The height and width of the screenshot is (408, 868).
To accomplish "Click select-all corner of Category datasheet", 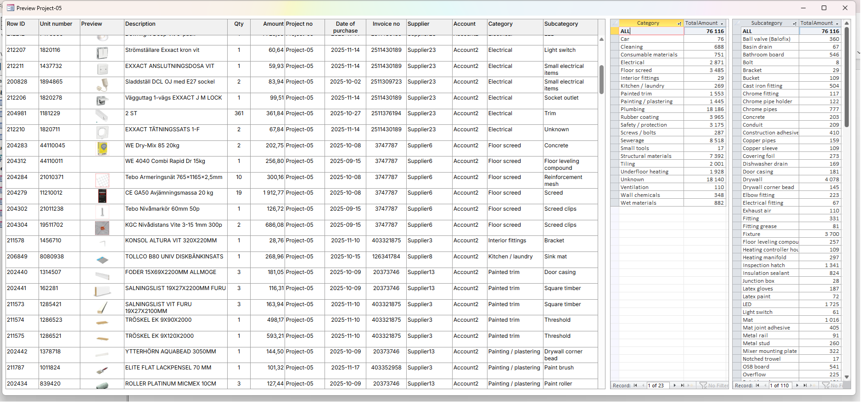I will (x=615, y=23).
